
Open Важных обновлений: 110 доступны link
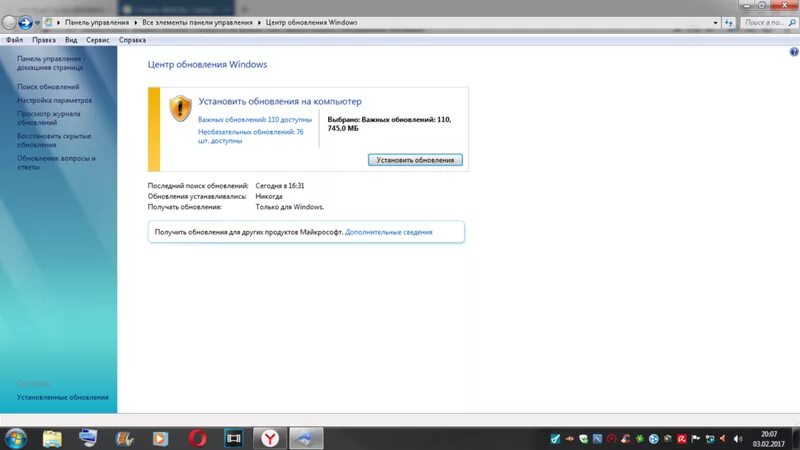pos(255,119)
